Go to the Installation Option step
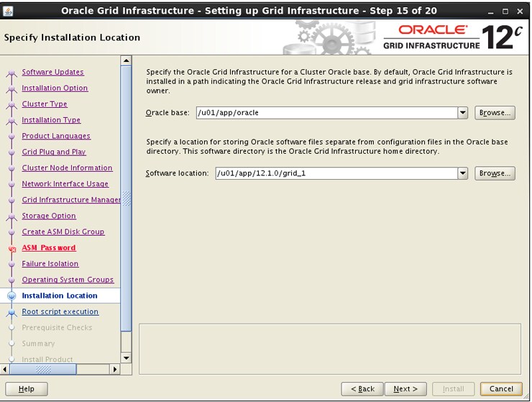 (55, 88)
